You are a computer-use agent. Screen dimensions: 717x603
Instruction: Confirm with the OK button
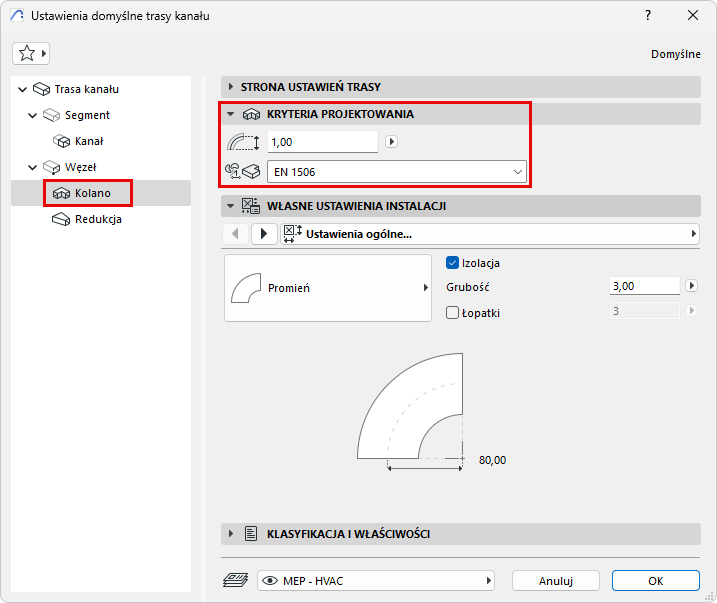pos(656,581)
